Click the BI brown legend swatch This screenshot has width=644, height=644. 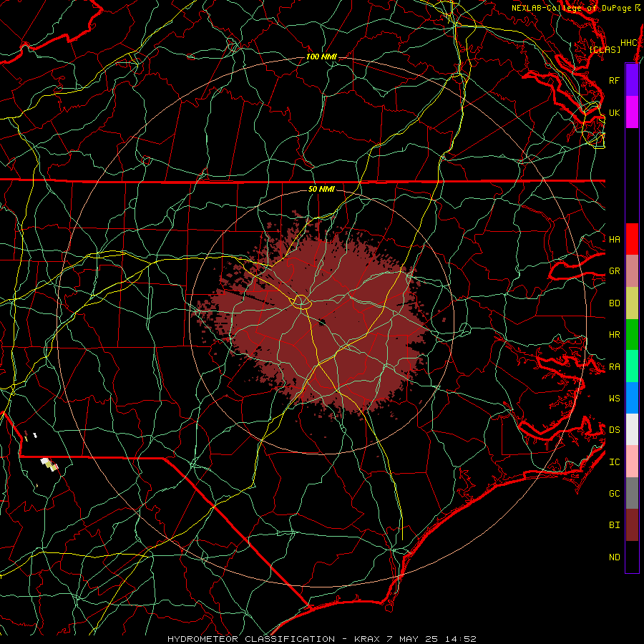pyautogui.click(x=632, y=525)
